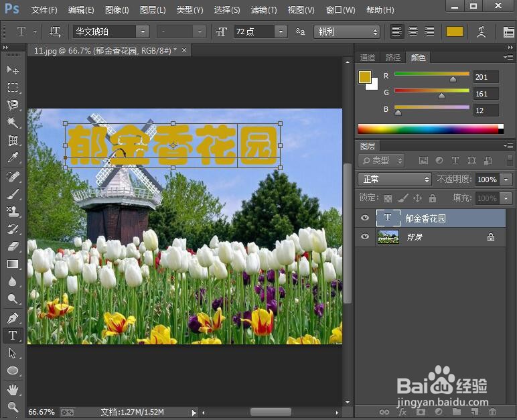Select the Rectangular Marquee tool
The image size is (517, 420).
[x=13, y=88]
